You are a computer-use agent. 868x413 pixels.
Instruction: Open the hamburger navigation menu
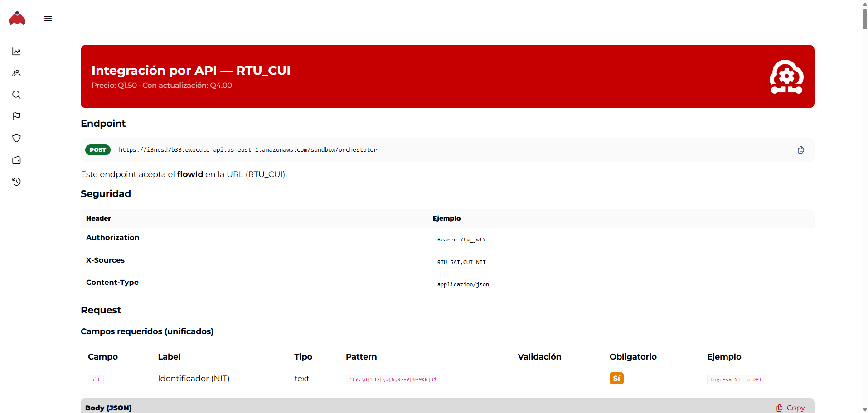[x=48, y=19]
